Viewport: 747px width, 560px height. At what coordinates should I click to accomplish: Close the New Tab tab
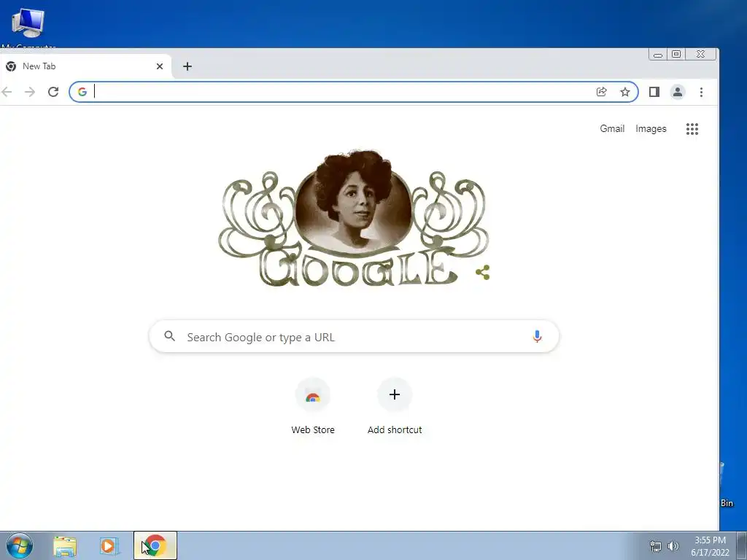click(160, 66)
